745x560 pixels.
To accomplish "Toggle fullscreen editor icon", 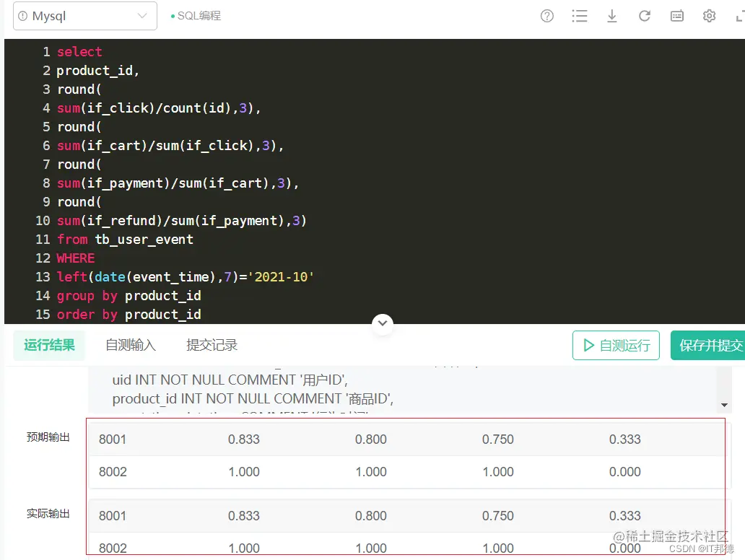I will tap(740, 16).
